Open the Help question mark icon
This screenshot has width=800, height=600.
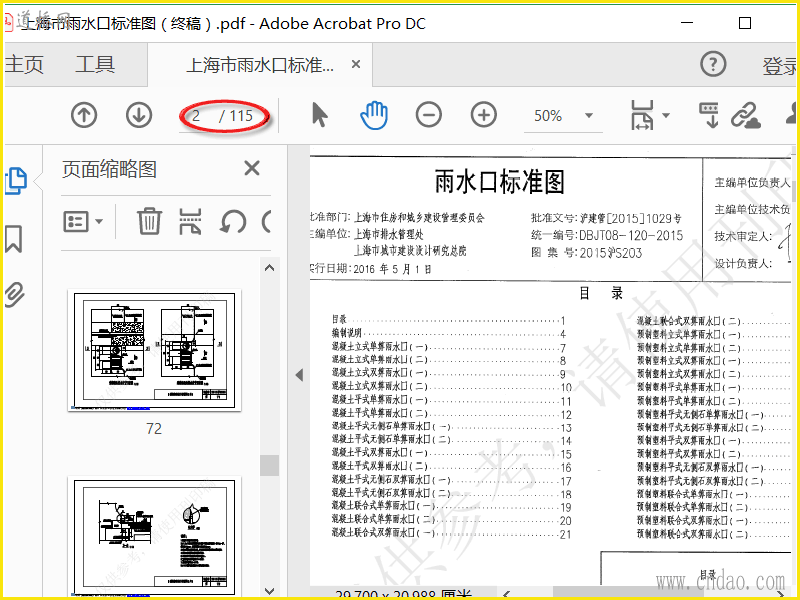click(713, 64)
